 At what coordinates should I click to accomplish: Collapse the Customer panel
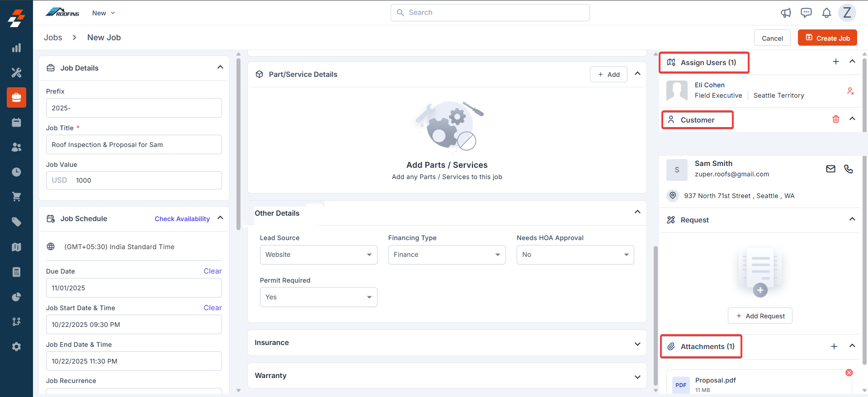(x=852, y=119)
